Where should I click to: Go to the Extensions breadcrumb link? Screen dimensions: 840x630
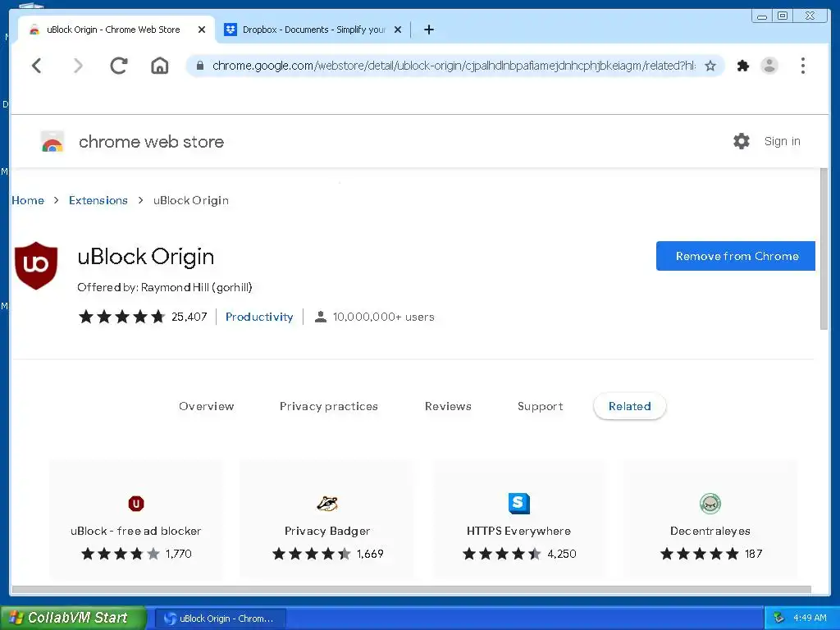98,200
